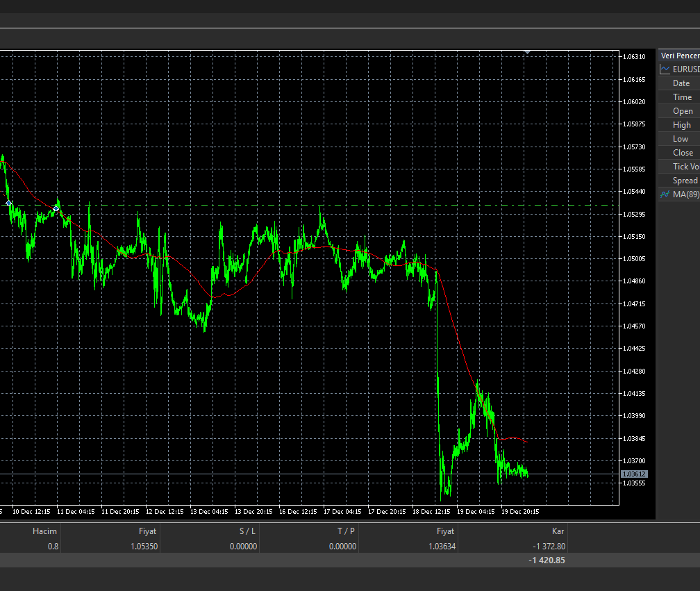Select the Time row in data window
Image resolution: width=700 pixels, height=591 pixels.
(679, 97)
